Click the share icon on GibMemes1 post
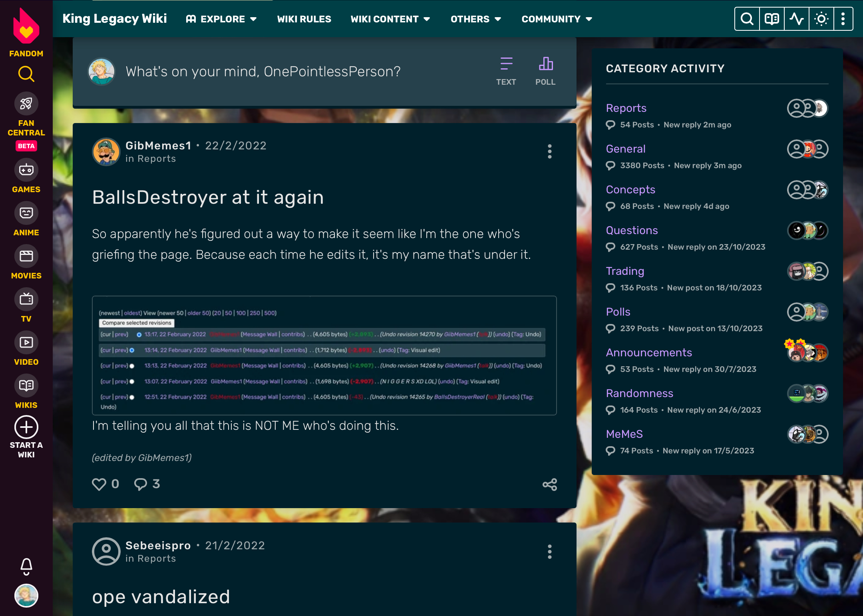Viewport: 863px width, 616px height. click(x=550, y=485)
